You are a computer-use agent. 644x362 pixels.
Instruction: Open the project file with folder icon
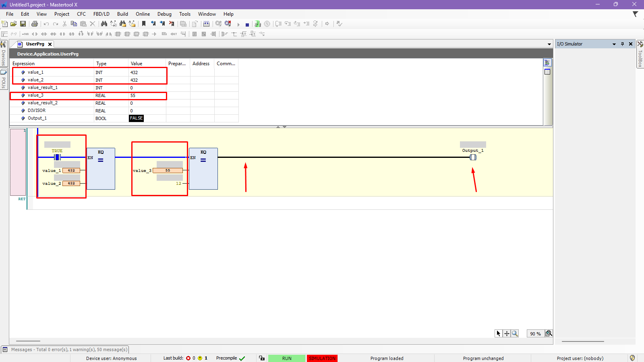tap(14, 24)
